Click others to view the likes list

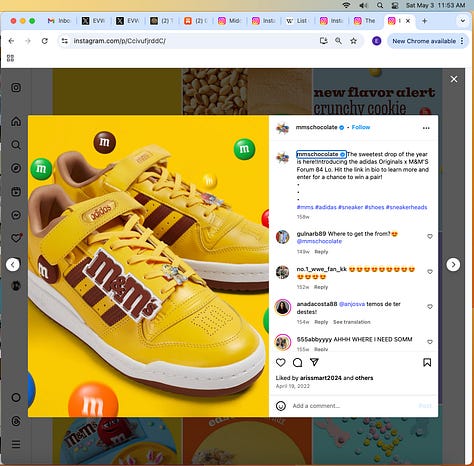click(364, 378)
